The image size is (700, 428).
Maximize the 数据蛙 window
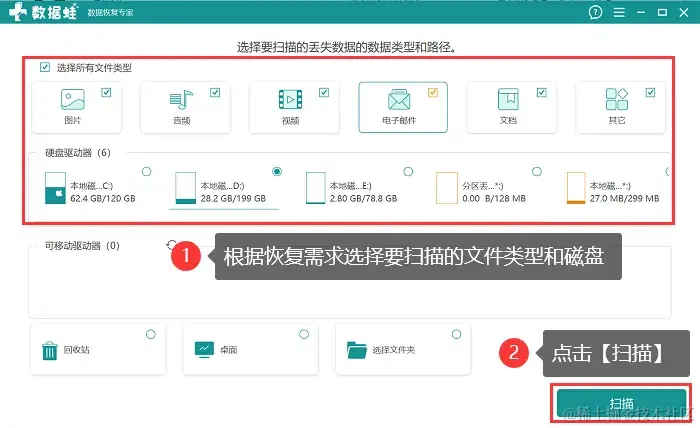point(662,12)
